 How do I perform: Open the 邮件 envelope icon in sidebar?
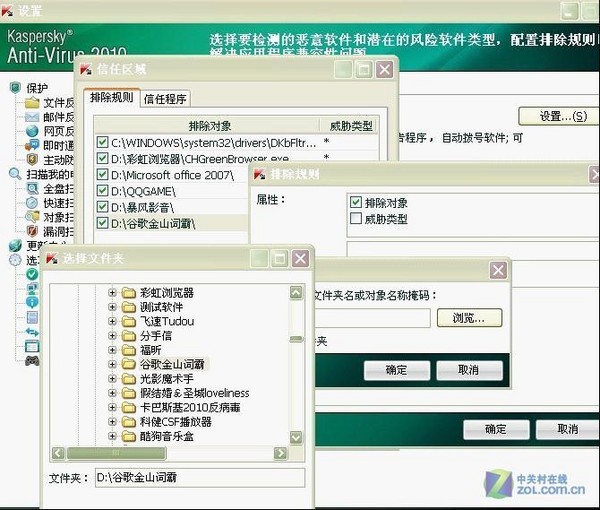pos(32,117)
